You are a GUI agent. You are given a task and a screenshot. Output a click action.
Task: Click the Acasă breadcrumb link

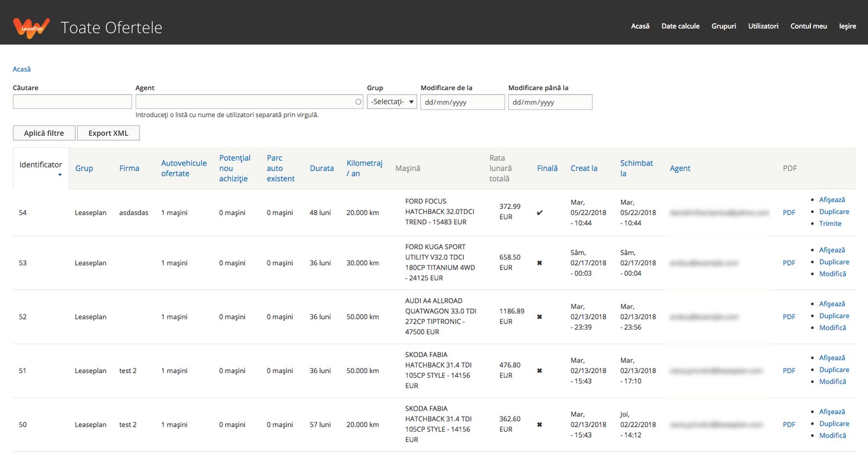22,69
